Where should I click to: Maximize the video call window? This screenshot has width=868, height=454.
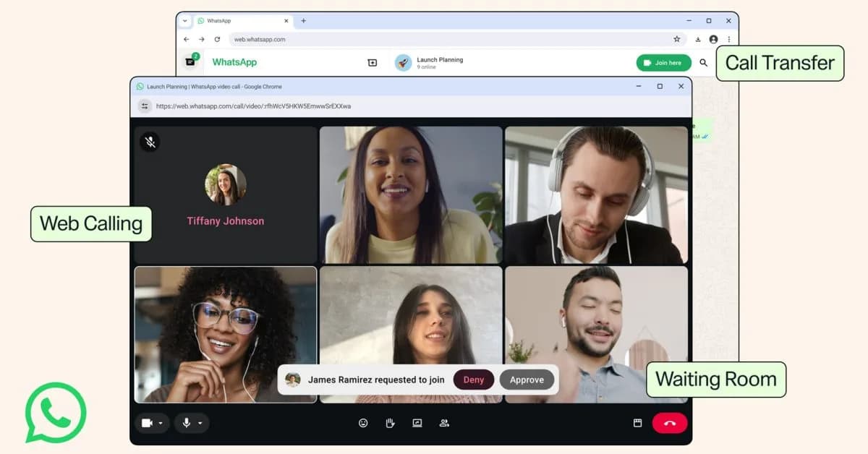click(x=660, y=86)
